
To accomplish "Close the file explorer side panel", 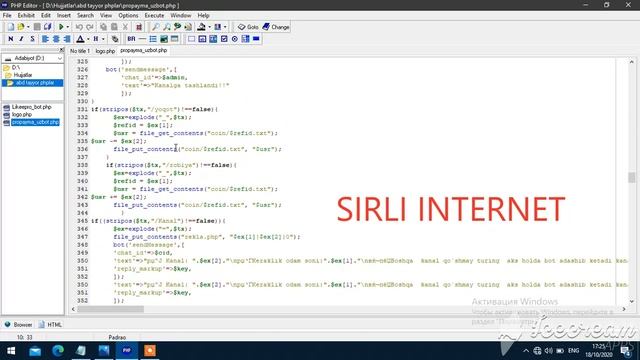I will coord(62,50).
